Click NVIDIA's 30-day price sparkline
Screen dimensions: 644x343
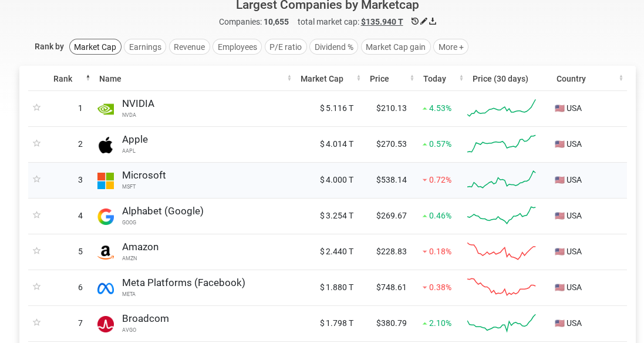501,108
